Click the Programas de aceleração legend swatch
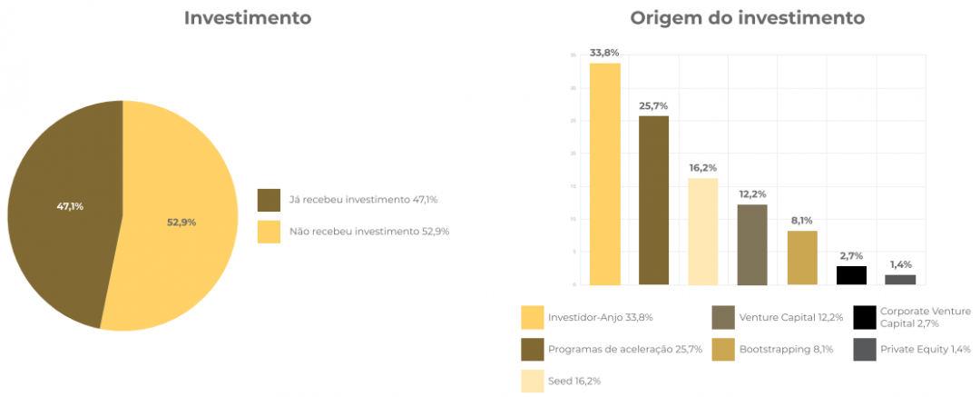 [532, 350]
